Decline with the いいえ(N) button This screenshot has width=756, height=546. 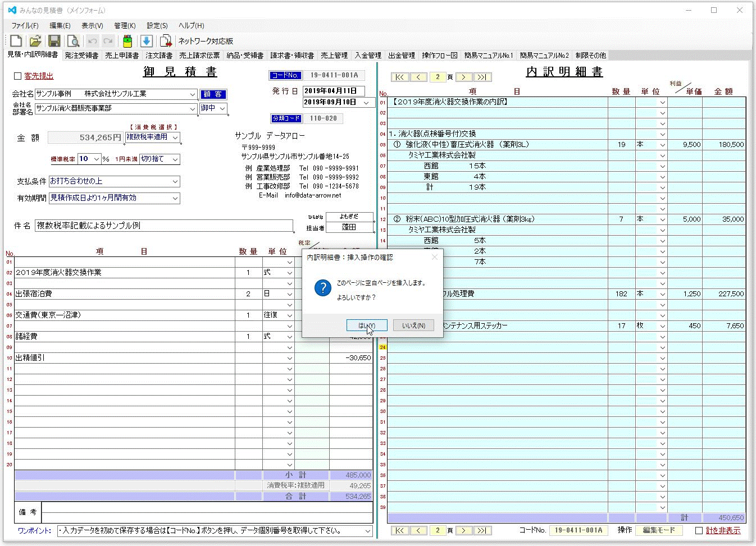coord(413,325)
